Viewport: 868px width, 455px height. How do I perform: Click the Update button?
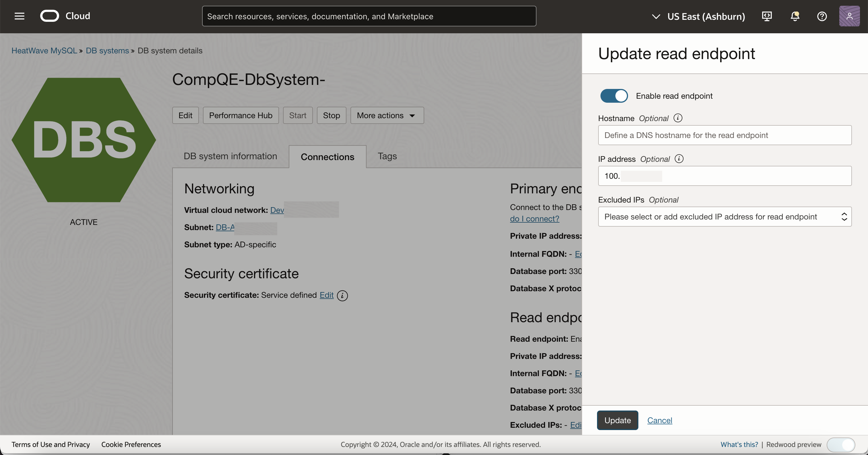[x=617, y=420]
